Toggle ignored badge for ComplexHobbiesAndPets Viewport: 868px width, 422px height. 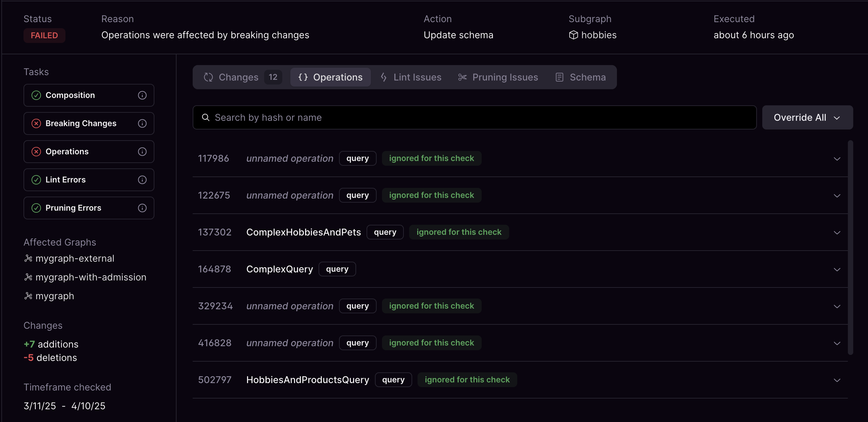pos(459,232)
